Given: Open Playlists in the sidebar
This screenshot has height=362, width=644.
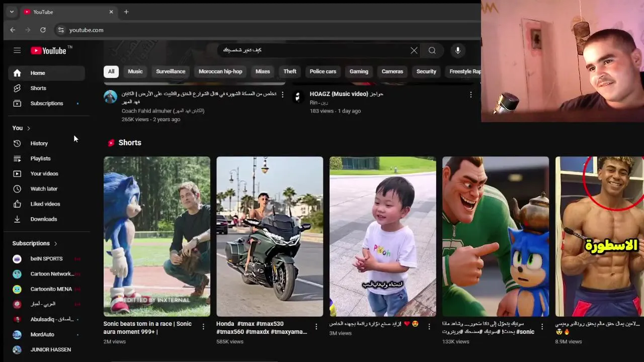Looking at the screenshot, I should 46,158.
